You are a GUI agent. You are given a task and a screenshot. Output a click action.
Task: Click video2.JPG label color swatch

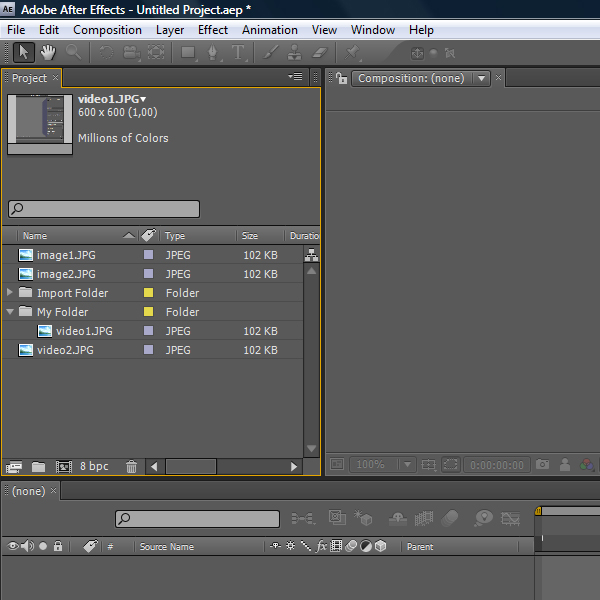coord(148,350)
